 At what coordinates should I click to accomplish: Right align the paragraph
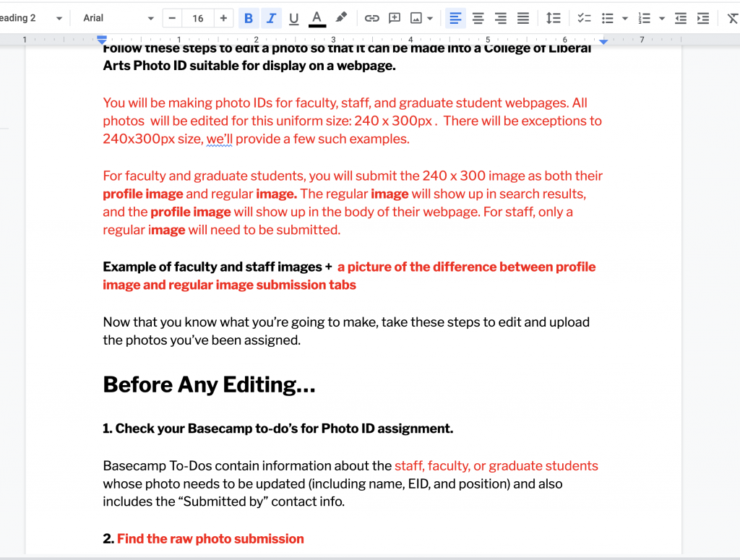(501, 18)
